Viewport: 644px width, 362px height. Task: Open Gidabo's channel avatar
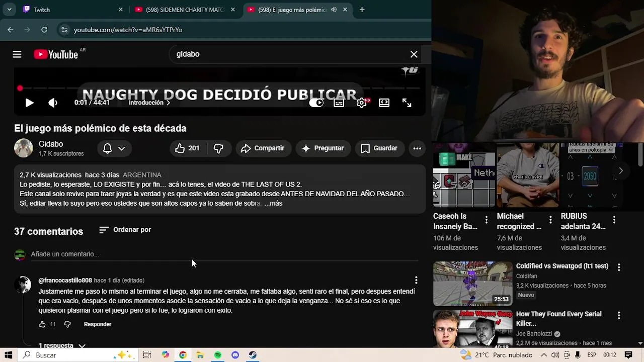[24, 148]
